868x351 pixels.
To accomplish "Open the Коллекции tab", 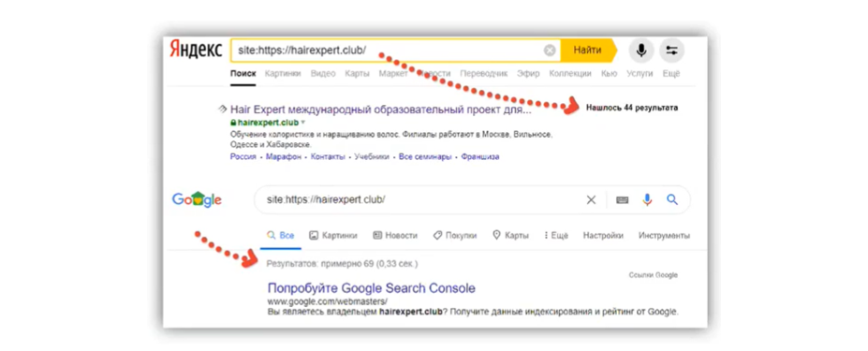I will [x=569, y=74].
